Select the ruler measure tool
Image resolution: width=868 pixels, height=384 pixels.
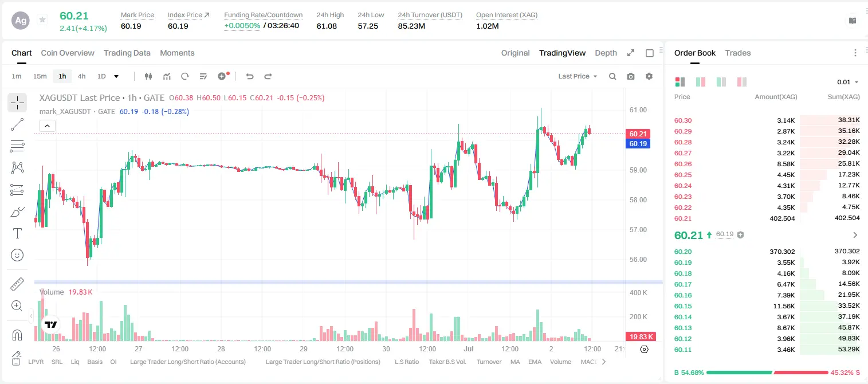click(17, 284)
